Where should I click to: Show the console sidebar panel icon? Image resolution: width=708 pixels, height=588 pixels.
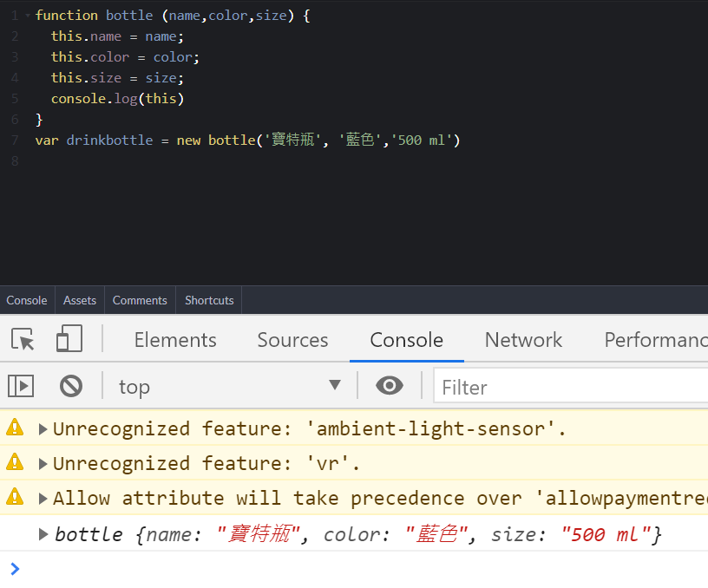click(x=21, y=386)
